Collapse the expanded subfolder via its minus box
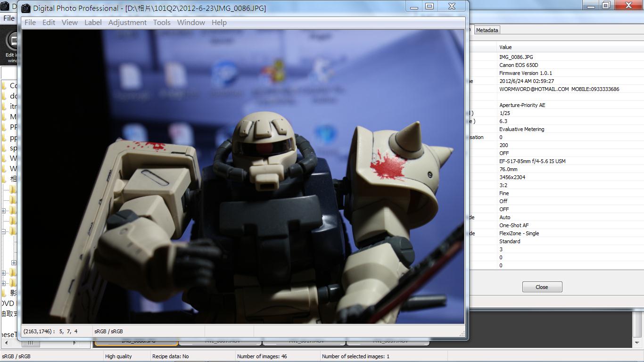The width and height of the screenshot is (644, 362). pyautogui.click(x=4, y=231)
